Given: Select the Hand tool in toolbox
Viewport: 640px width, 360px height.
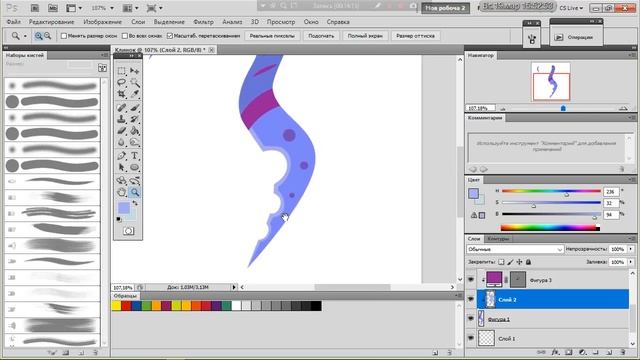Looking at the screenshot, I should pyautogui.click(x=122, y=192).
